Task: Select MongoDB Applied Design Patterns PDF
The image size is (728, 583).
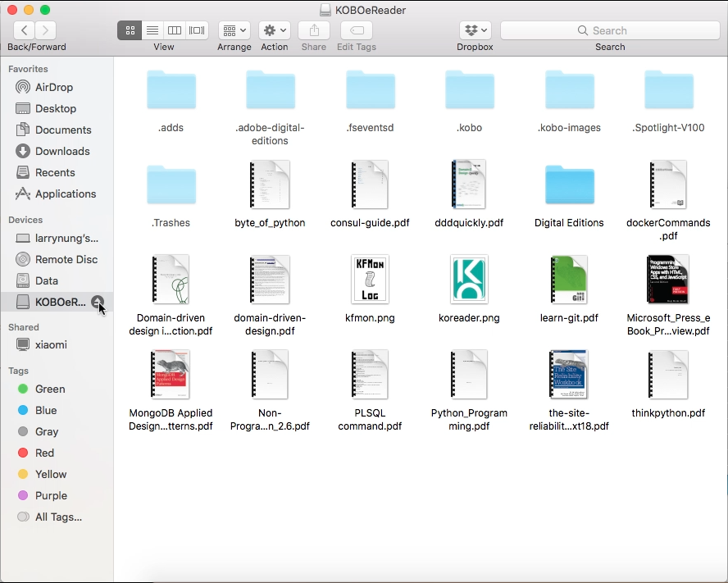Action: [x=171, y=375]
